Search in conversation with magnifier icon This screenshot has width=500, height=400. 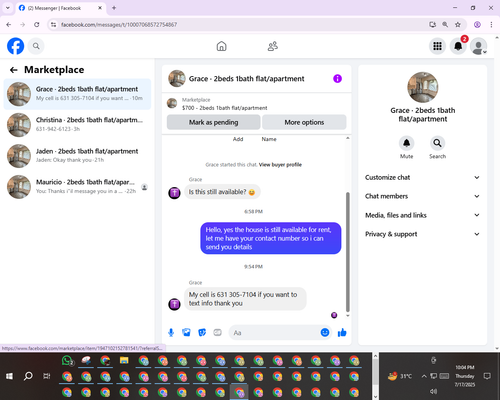(437, 143)
